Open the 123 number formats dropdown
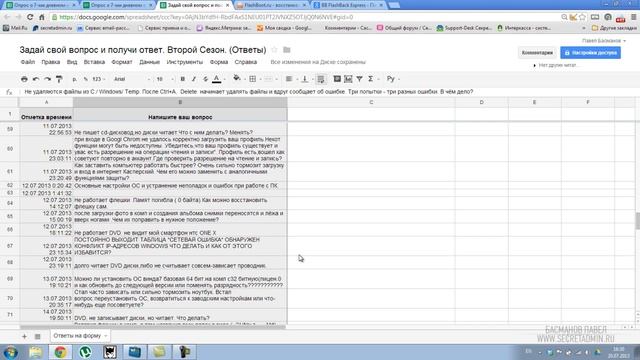The image size is (640, 360). [98, 79]
